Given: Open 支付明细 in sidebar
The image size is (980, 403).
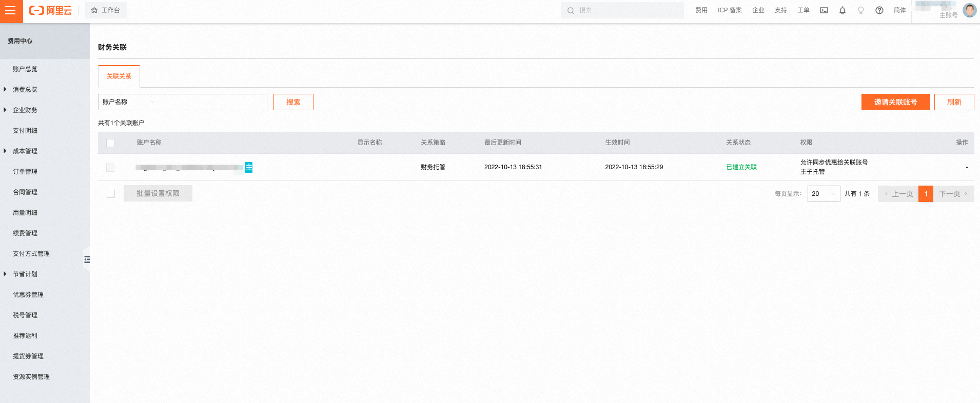Looking at the screenshot, I should click(25, 131).
